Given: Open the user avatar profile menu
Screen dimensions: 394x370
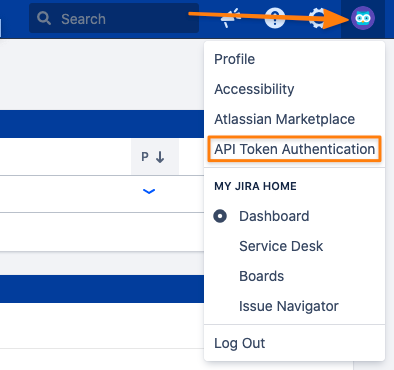Looking at the screenshot, I should point(363,18).
